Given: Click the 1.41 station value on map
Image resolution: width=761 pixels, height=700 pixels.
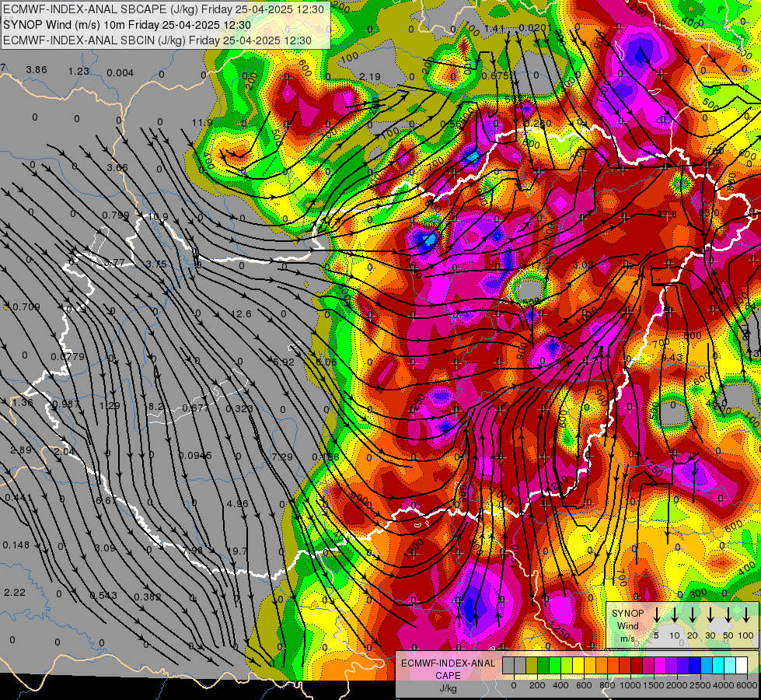Looking at the screenshot, I should [494, 29].
